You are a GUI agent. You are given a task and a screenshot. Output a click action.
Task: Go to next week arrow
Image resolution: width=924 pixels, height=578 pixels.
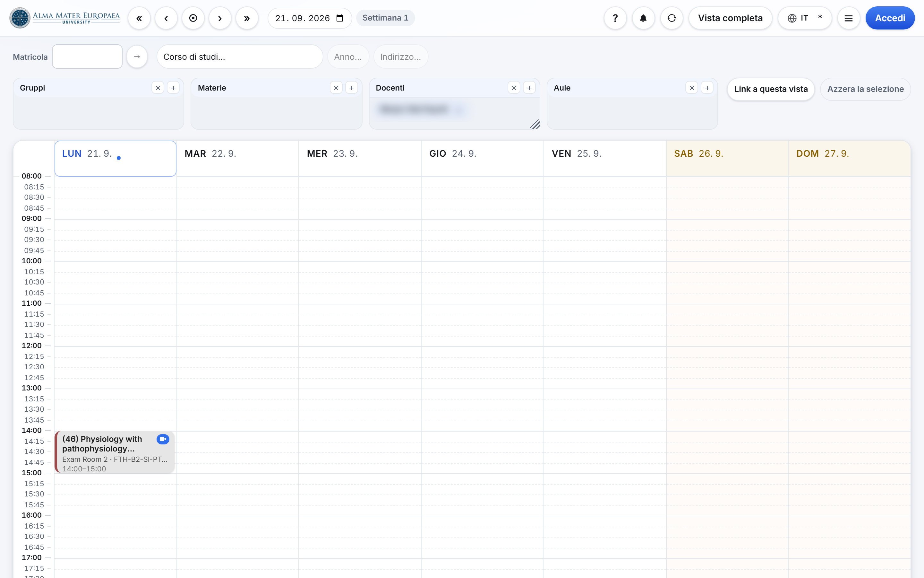(220, 18)
